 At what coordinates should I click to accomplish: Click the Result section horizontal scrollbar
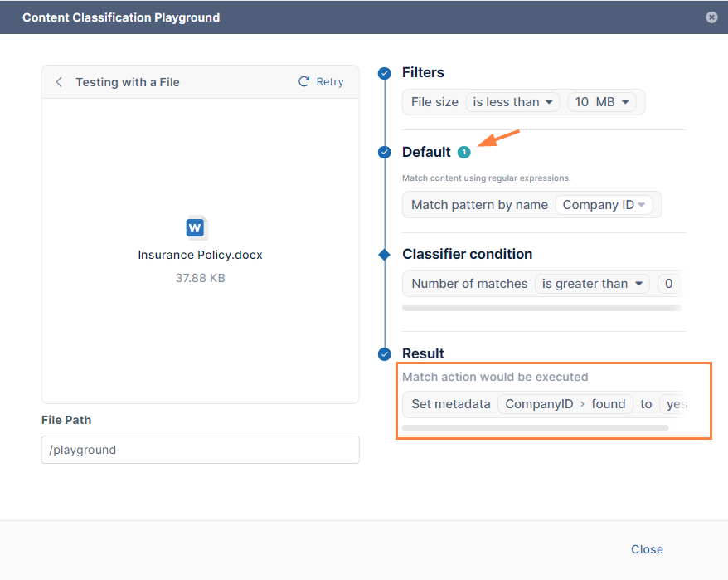[x=535, y=428]
